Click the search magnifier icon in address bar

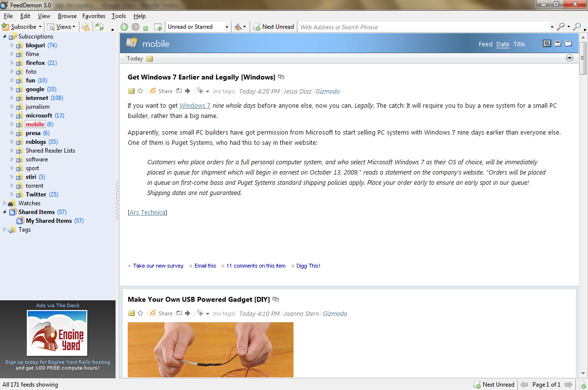click(x=561, y=27)
